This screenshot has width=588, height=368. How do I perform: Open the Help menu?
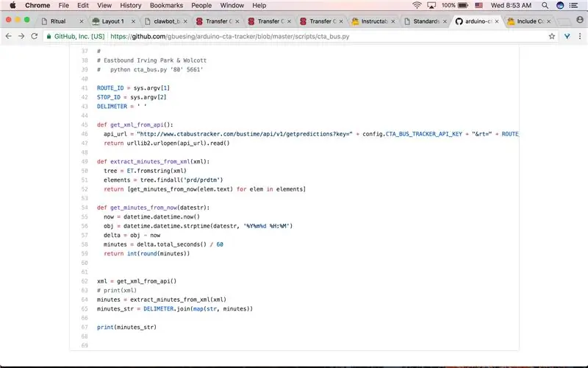[x=259, y=5]
